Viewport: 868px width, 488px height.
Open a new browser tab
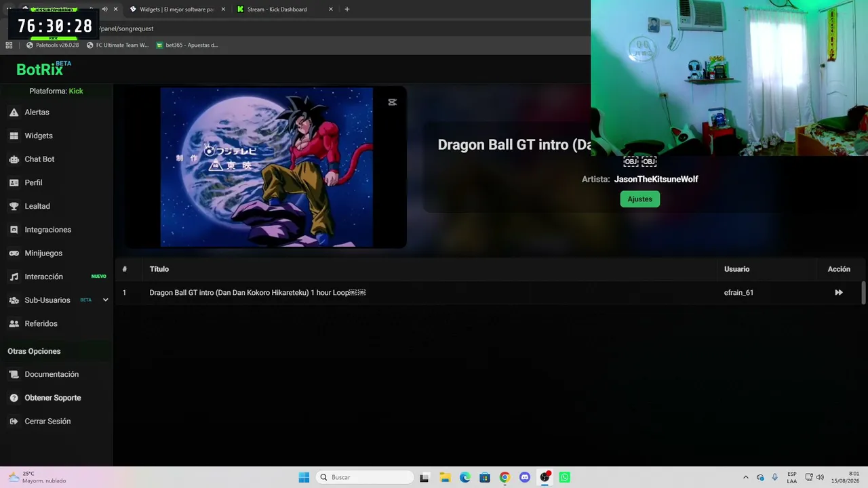(x=347, y=9)
